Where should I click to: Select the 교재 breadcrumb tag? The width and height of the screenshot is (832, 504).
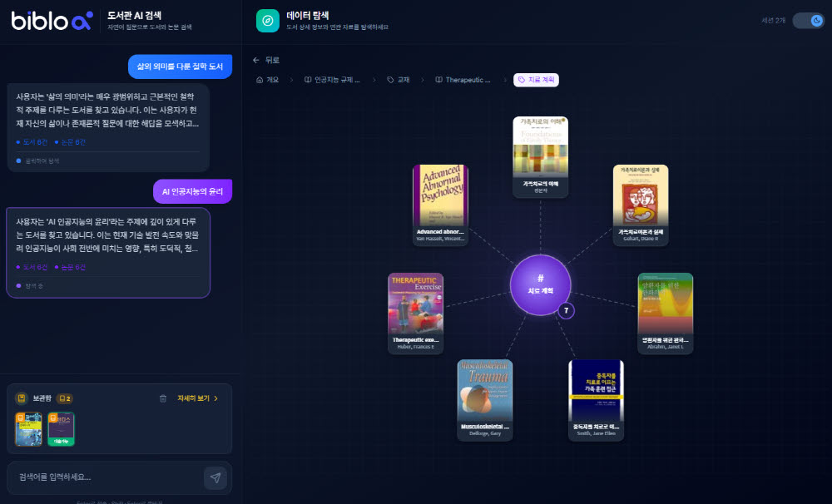pyautogui.click(x=399, y=80)
